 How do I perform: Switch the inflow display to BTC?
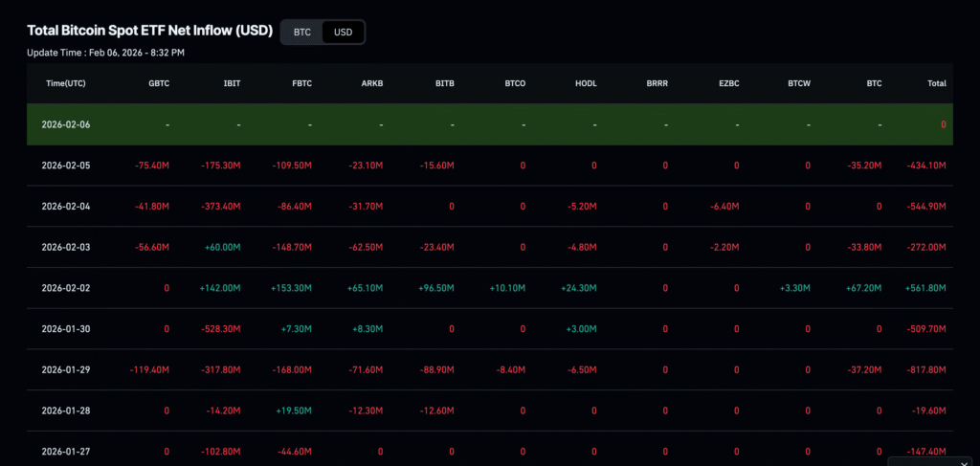301,33
